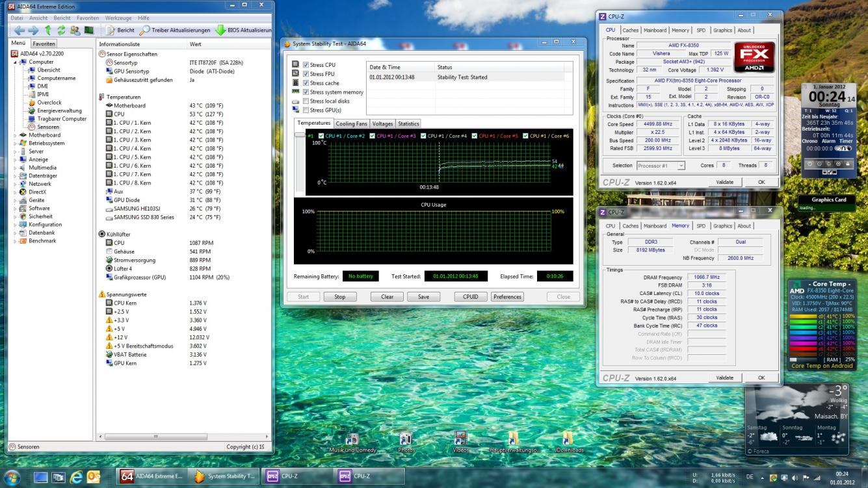Image resolution: width=868 pixels, height=488 pixels.
Task: Click the Clear button in Stability Test
Action: tap(387, 296)
